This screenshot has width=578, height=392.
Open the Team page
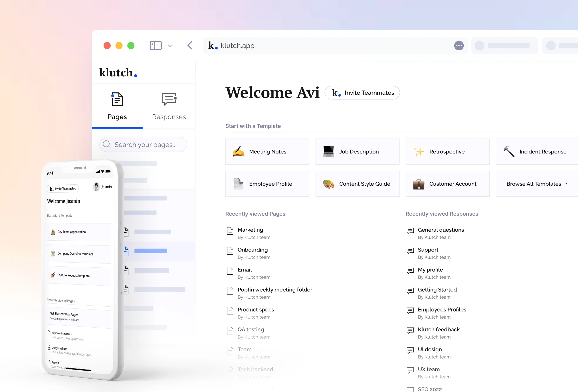pos(244,349)
